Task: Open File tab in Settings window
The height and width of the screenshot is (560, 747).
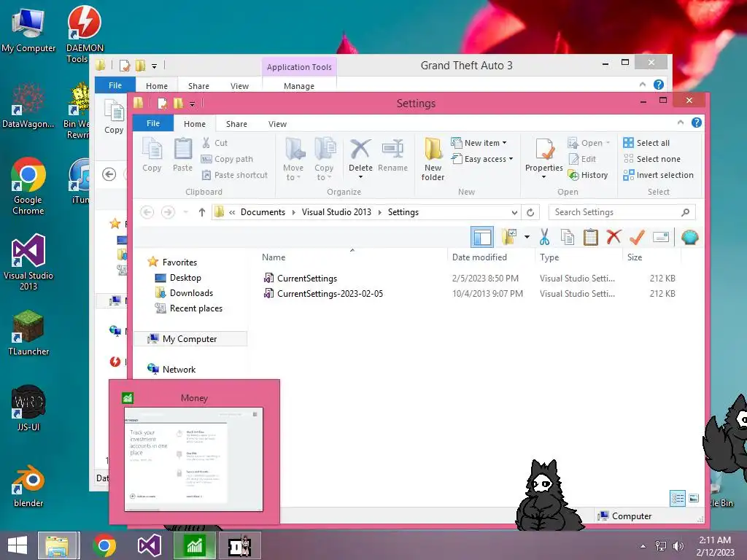Action: tap(153, 123)
